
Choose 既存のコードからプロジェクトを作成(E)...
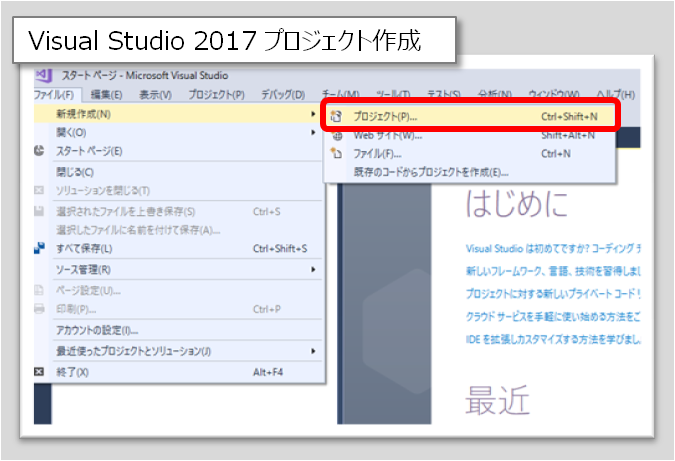pyautogui.click(x=470, y=172)
